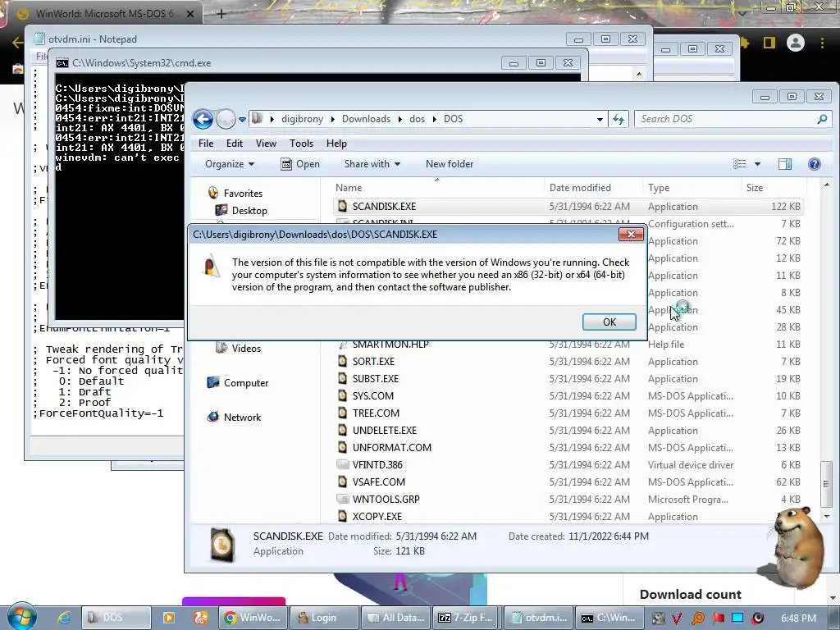The width and height of the screenshot is (840, 630).
Task: Open recent locations dropdown arrow
Action: (x=242, y=120)
